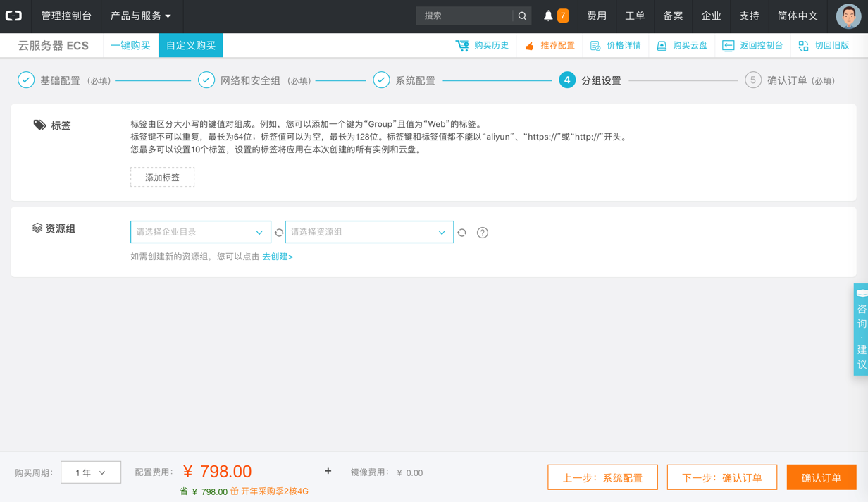Open the 工单 menu
Image resolution: width=868 pixels, height=502 pixels.
pos(635,16)
